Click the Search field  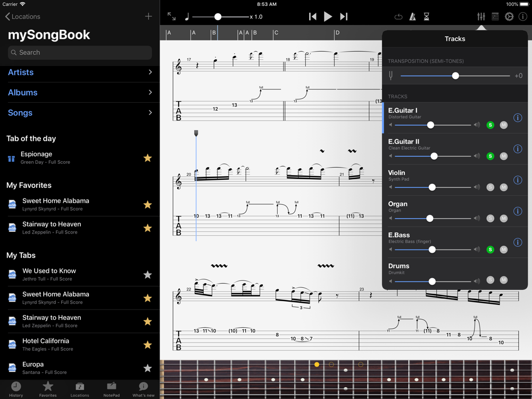click(80, 53)
